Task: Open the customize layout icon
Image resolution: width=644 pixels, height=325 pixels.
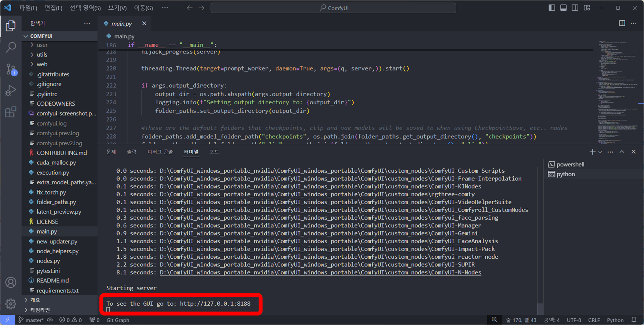Action: coord(587,8)
